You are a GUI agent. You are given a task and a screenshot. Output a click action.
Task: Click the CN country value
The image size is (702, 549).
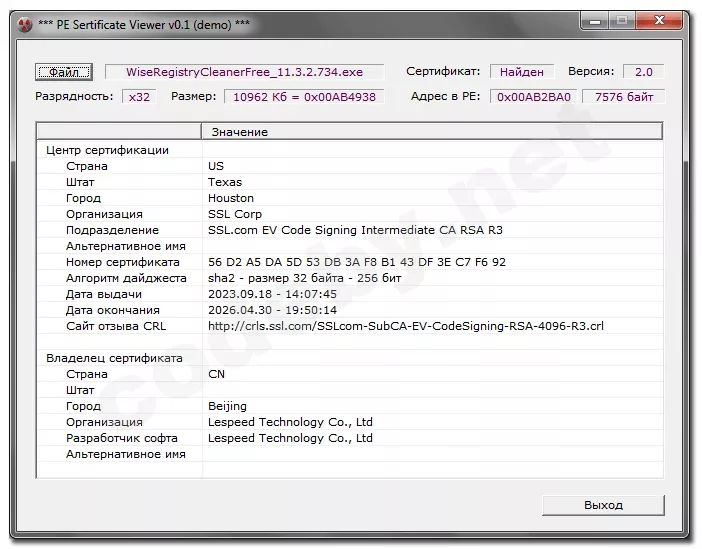coord(216,374)
